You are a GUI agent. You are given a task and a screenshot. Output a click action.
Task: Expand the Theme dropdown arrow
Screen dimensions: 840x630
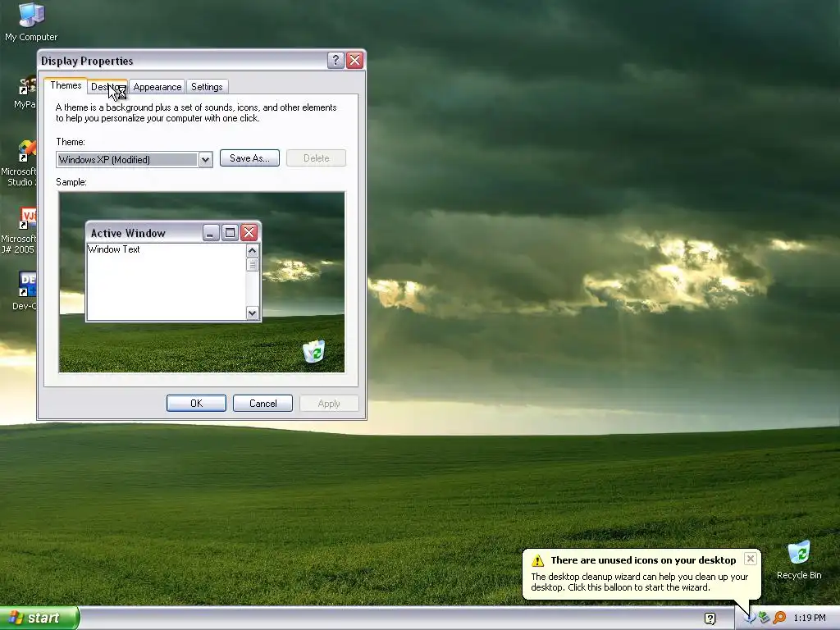tap(205, 160)
